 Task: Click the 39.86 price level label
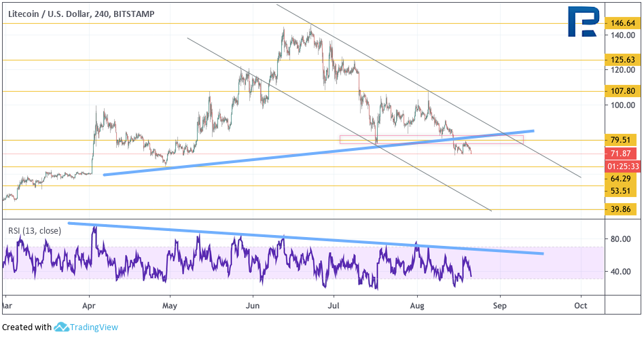[621, 209]
